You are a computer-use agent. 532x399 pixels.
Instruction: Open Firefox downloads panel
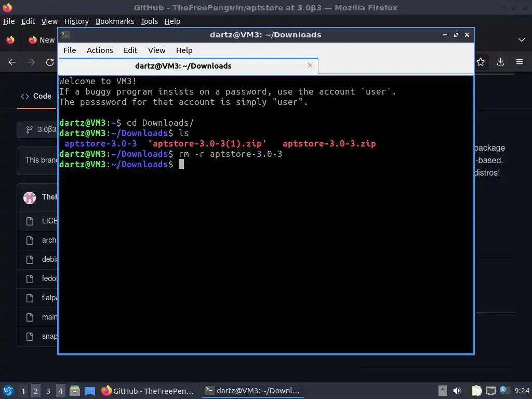click(x=500, y=62)
